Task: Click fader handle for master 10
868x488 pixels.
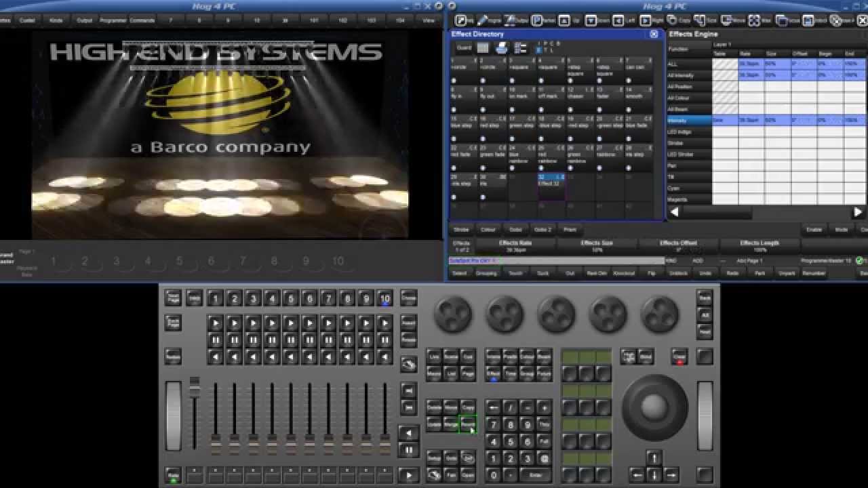Action: tap(384, 445)
